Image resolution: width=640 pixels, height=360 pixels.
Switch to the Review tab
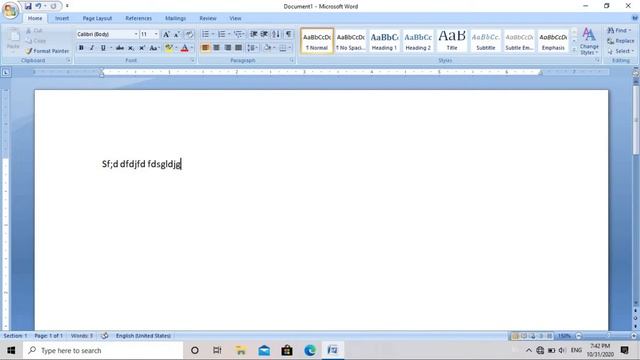tap(208, 18)
